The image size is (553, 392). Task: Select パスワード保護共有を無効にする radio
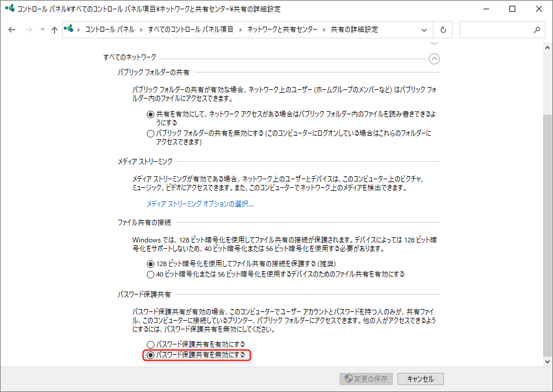pos(151,355)
